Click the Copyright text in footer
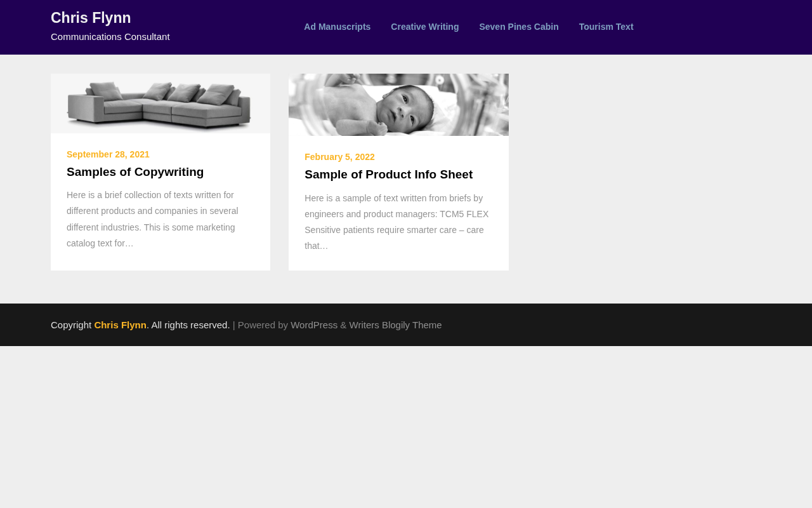The image size is (812, 508). click(x=71, y=325)
